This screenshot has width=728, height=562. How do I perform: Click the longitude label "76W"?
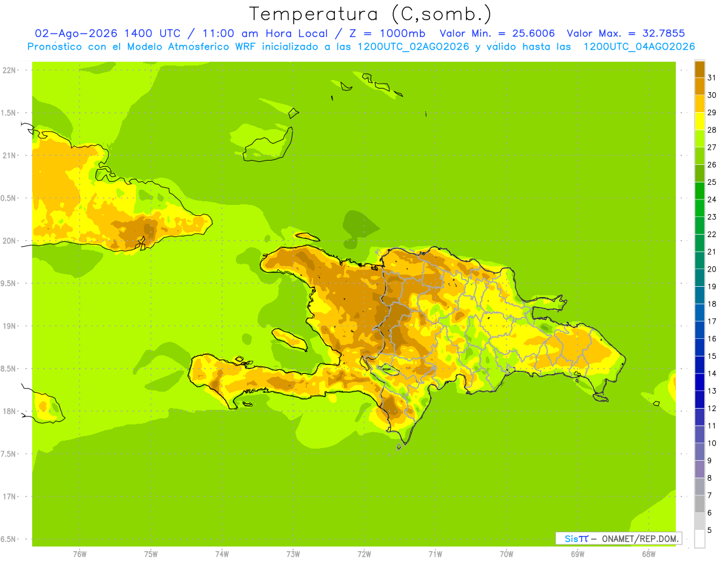(79, 554)
